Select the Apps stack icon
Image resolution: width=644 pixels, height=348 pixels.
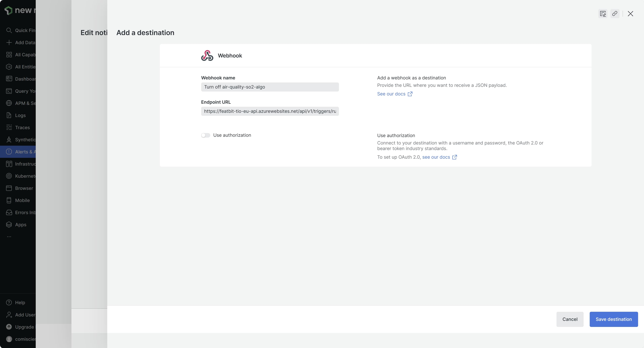coord(9,225)
